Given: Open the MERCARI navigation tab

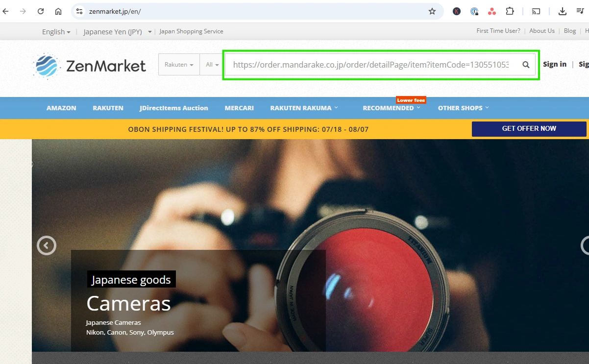Looking at the screenshot, I should coord(239,108).
